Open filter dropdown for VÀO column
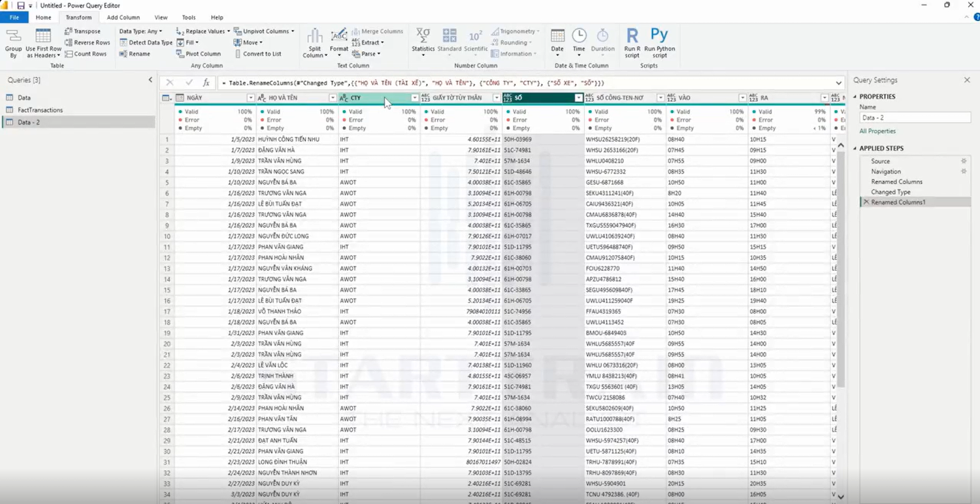This screenshot has width=980, height=504. pos(743,98)
